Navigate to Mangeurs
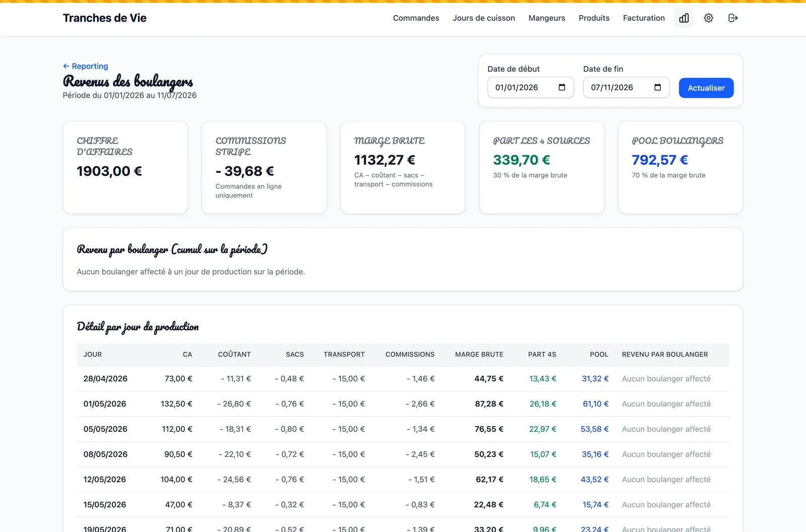Viewport: 806px width, 532px height. coord(547,18)
